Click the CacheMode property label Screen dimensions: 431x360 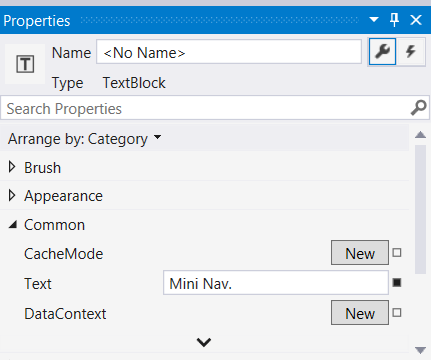click(x=64, y=254)
